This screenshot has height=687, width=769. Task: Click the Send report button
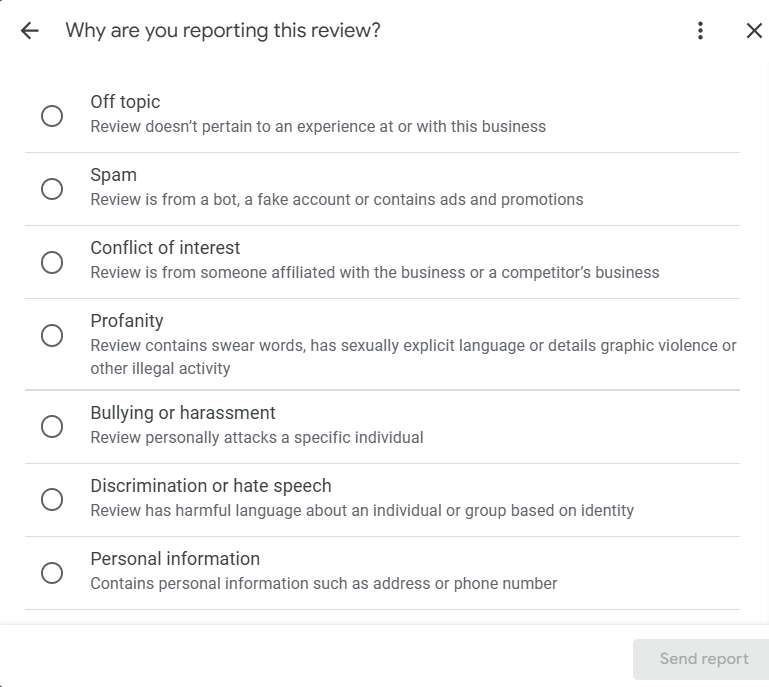coord(703,659)
